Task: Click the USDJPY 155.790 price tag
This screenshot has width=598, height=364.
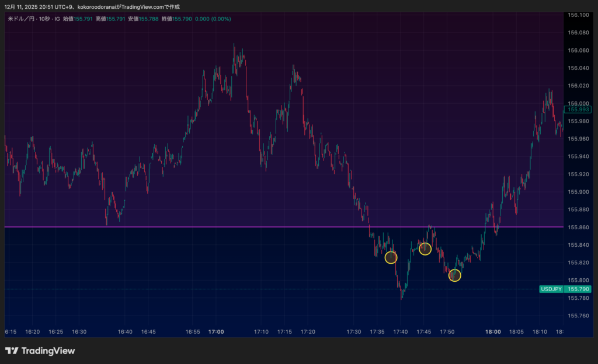Action: tap(565, 289)
